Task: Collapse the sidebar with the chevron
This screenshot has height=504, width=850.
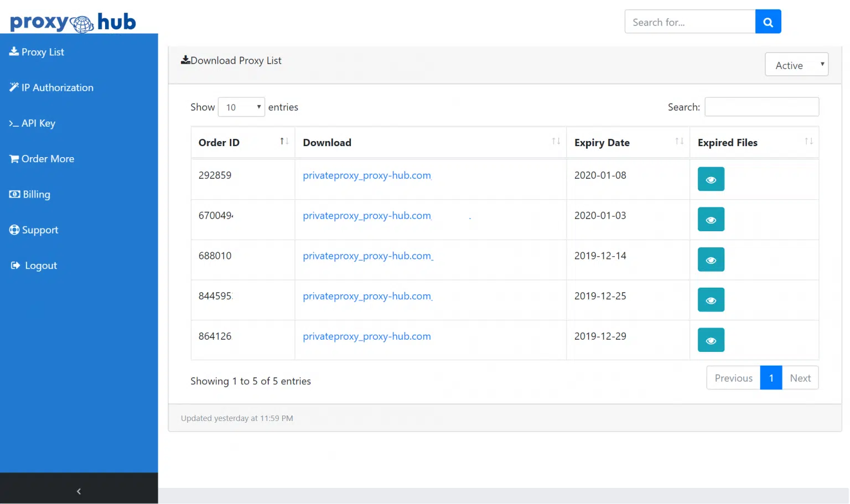Action: [x=79, y=491]
